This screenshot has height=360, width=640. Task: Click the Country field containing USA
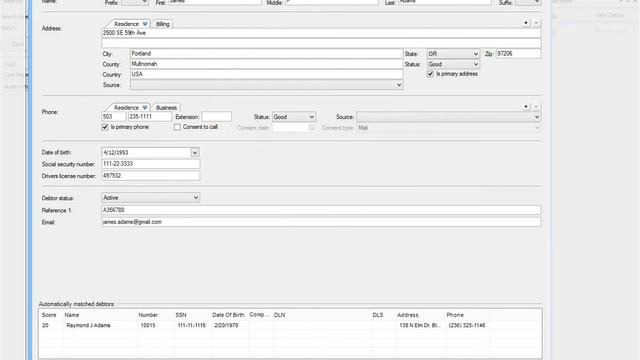coord(267,74)
